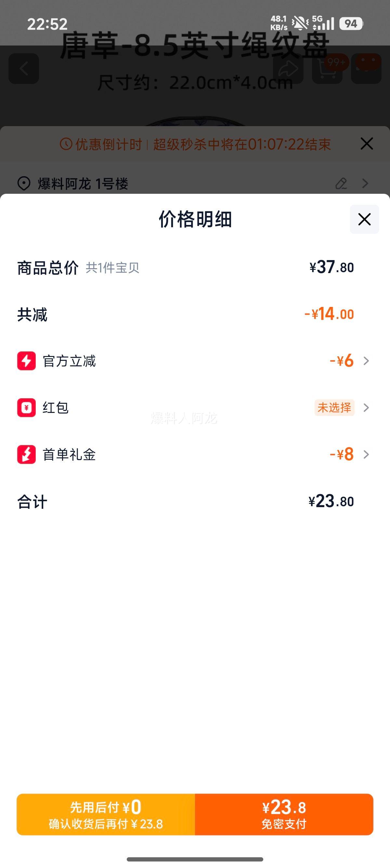Tap the 合计 ¥23.80 total amount
Image resolution: width=390 pixels, height=868 pixels.
pyautogui.click(x=331, y=501)
